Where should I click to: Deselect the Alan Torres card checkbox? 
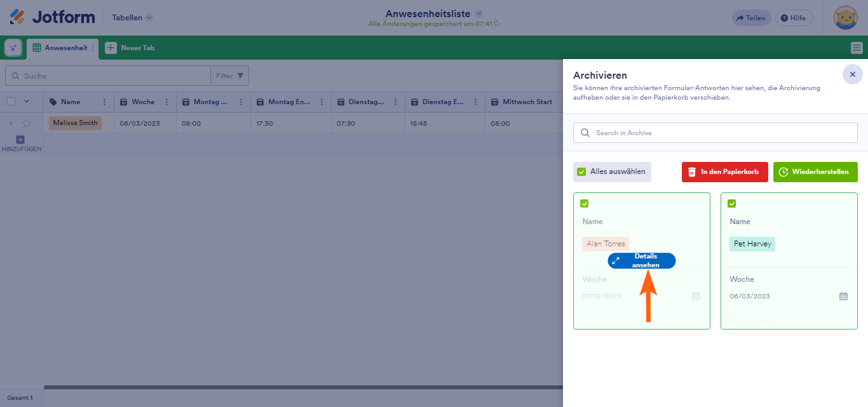tap(585, 204)
